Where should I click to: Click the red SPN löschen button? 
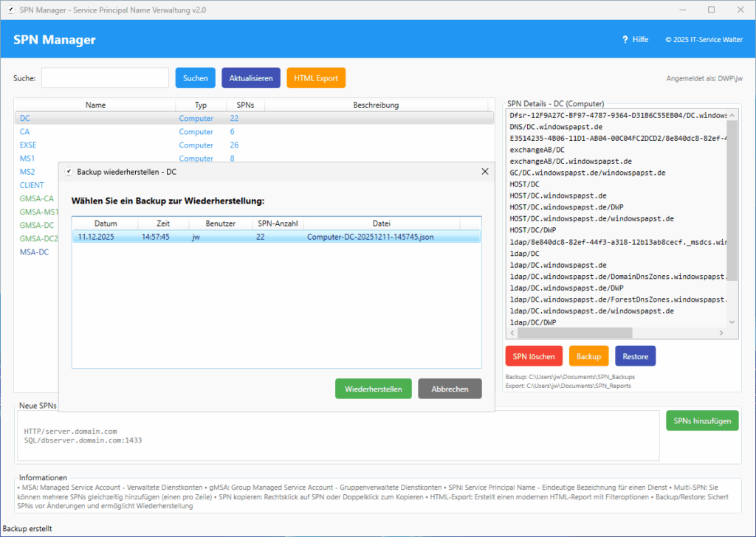pos(534,356)
